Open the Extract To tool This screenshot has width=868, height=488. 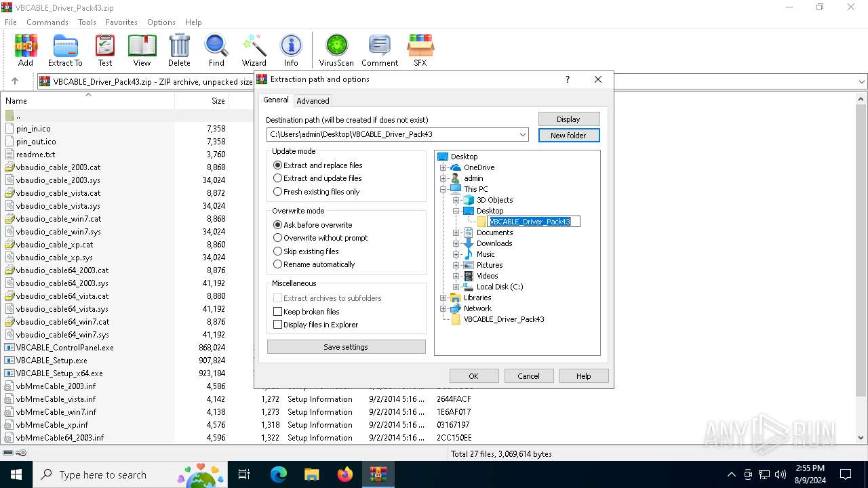pos(65,50)
